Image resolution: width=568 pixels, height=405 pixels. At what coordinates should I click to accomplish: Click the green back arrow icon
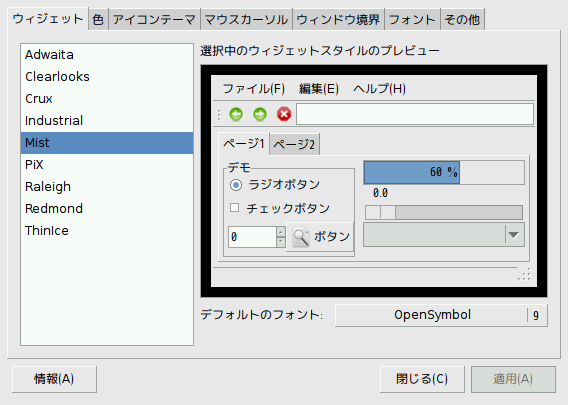tap(236, 114)
